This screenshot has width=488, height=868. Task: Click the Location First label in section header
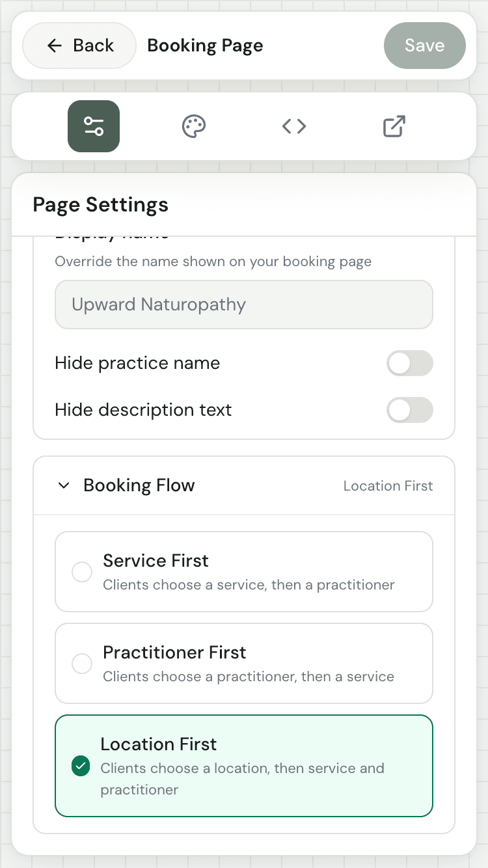(387, 485)
